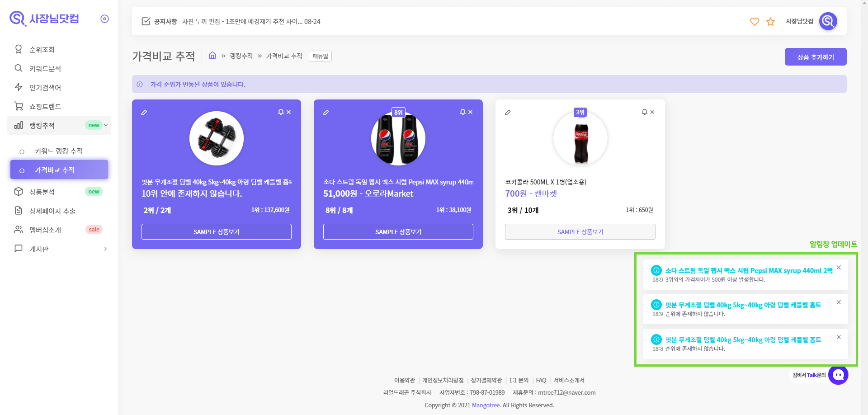
Task: Expand the 게시판 menu arrow
Action: coord(105,249)
